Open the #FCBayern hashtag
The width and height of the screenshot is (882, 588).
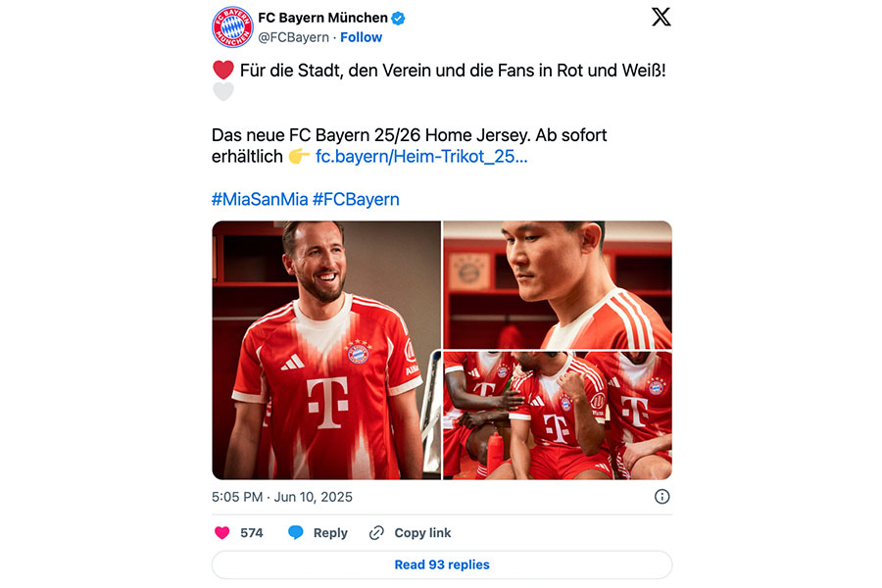pyautogui.click(x=356, y=199)
